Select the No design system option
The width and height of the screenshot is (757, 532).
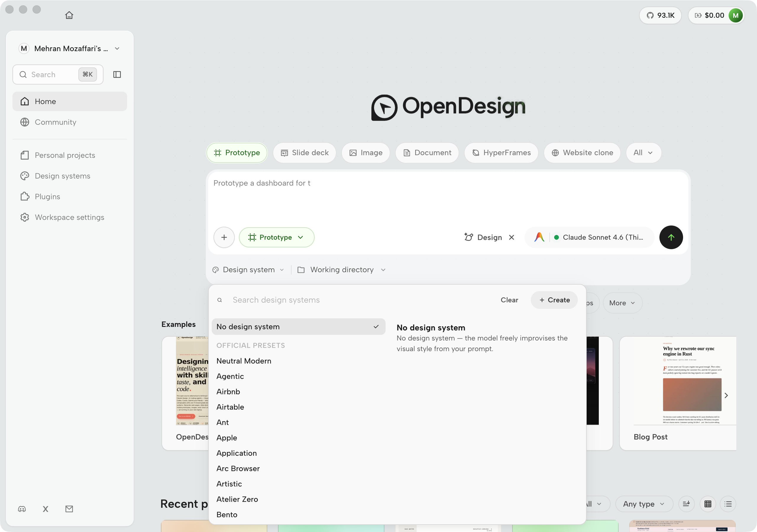(x=298, y=327)
